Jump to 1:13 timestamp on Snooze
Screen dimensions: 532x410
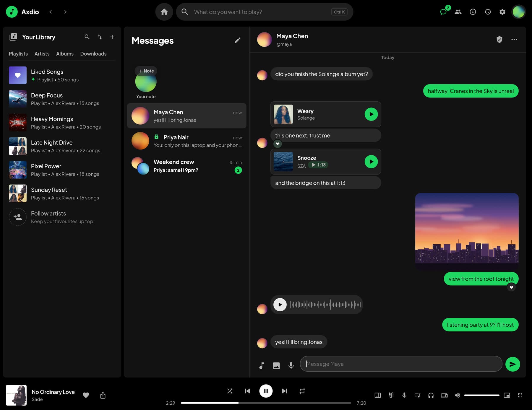tap(318, 165)
